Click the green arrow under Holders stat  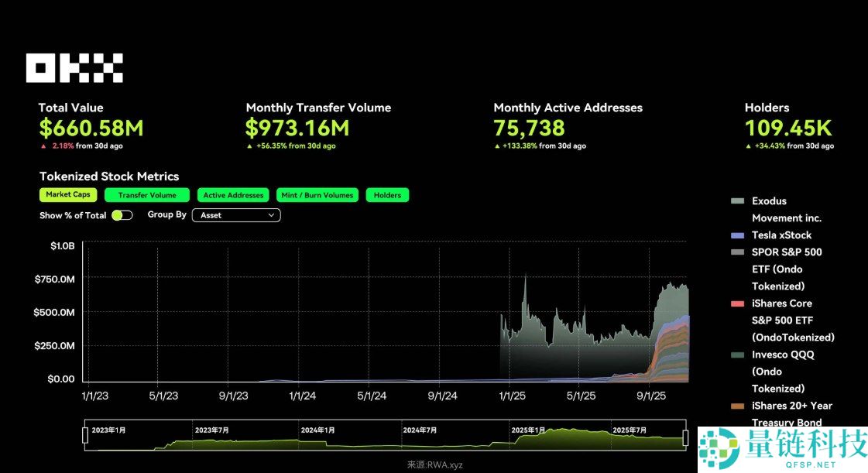click(748, 146)
